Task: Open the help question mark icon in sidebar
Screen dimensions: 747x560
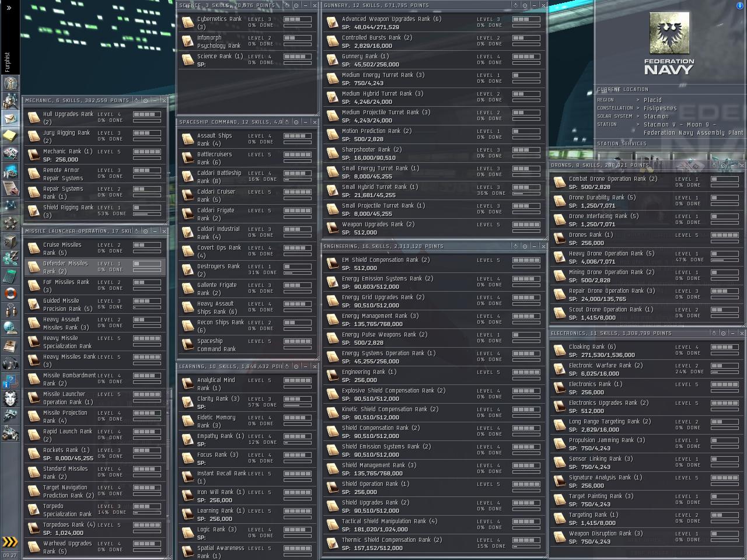Action: pyautogui.click(x=10, y=381)
